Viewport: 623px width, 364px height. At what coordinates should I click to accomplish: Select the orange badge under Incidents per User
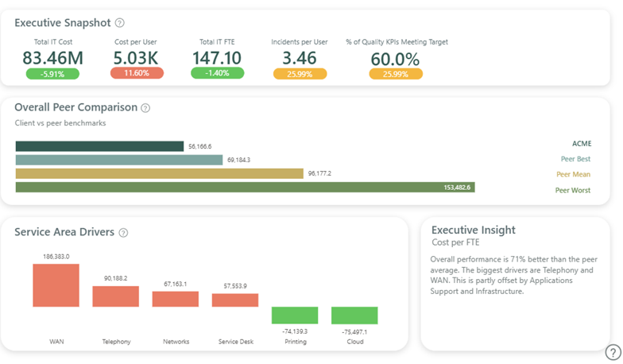pos(300,74)
